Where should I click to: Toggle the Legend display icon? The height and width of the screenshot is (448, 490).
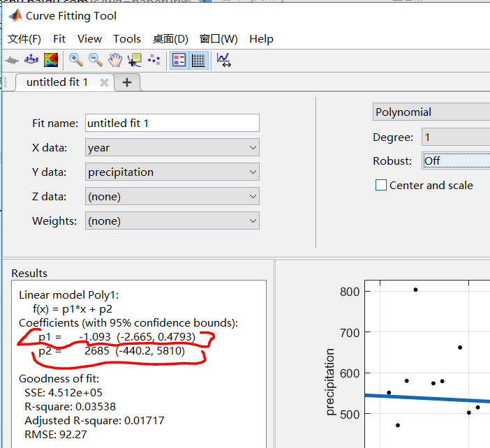coord(179,60)
